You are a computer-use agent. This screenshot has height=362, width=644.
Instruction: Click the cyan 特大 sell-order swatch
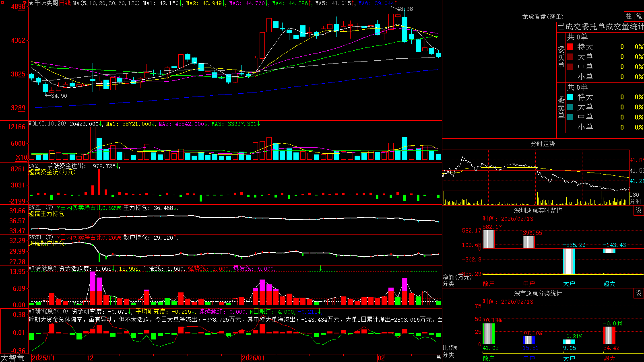click(x=570, y=97)
